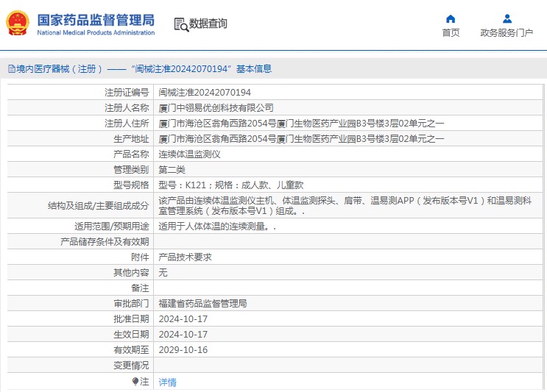This screenshot has height=392, width=547.
Task: Open 政务服务门户 text link
Action: click(507, 33)
